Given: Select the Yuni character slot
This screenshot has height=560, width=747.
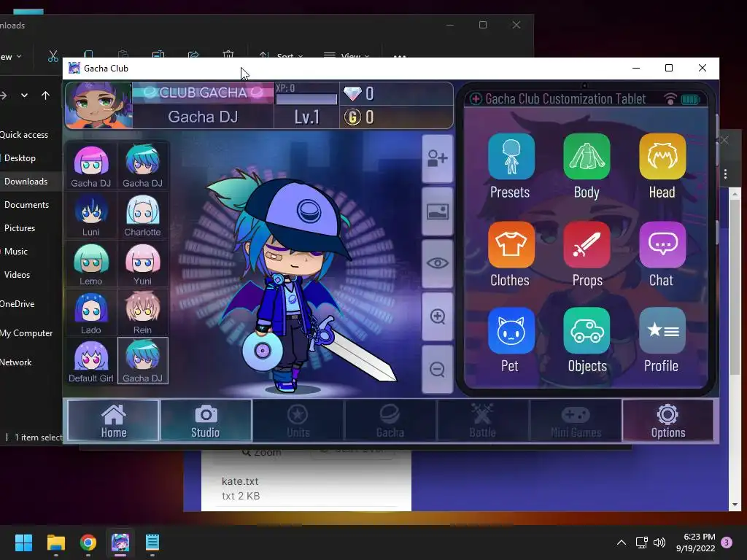Looking at the screenshot, I should click(142, 264).
